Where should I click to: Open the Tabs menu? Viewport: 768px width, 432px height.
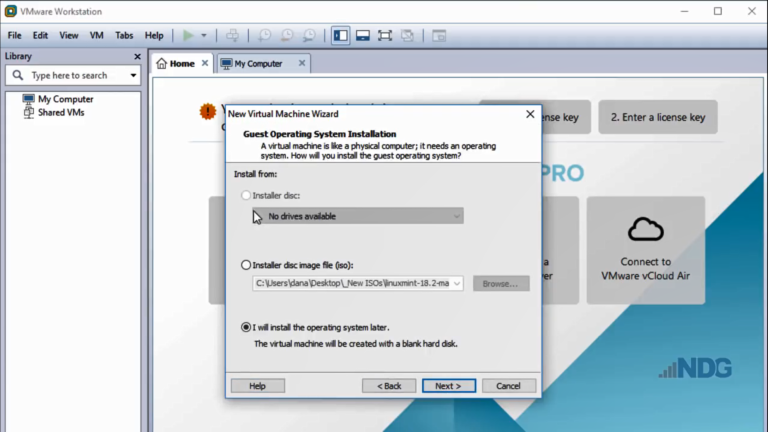point(124,35)
